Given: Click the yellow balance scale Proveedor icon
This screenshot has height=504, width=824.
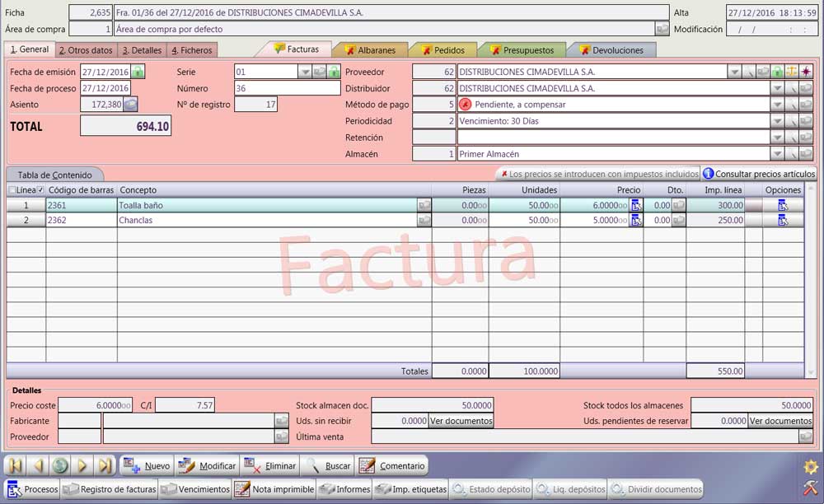Looking at the screenshot, I should (791, 72).
